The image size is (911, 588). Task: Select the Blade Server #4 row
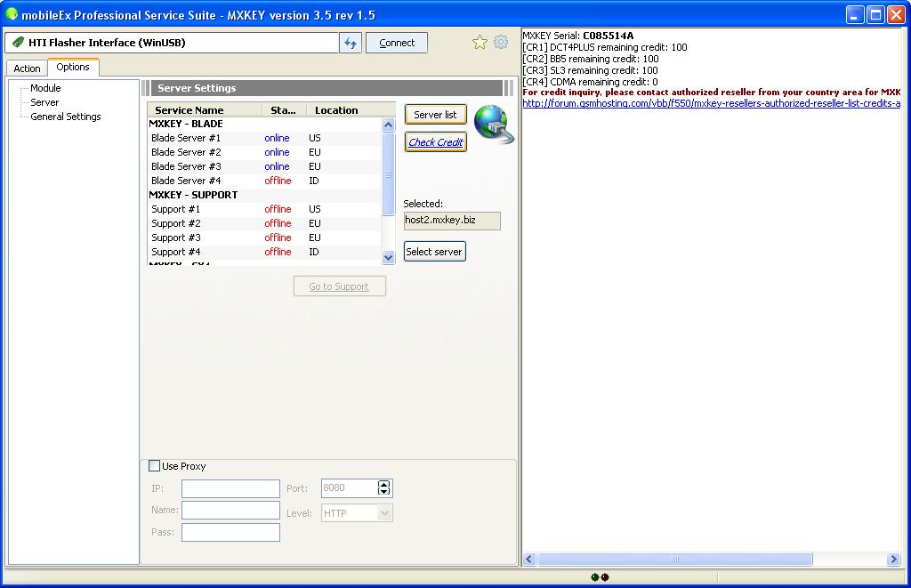click(x=264, y=181)
